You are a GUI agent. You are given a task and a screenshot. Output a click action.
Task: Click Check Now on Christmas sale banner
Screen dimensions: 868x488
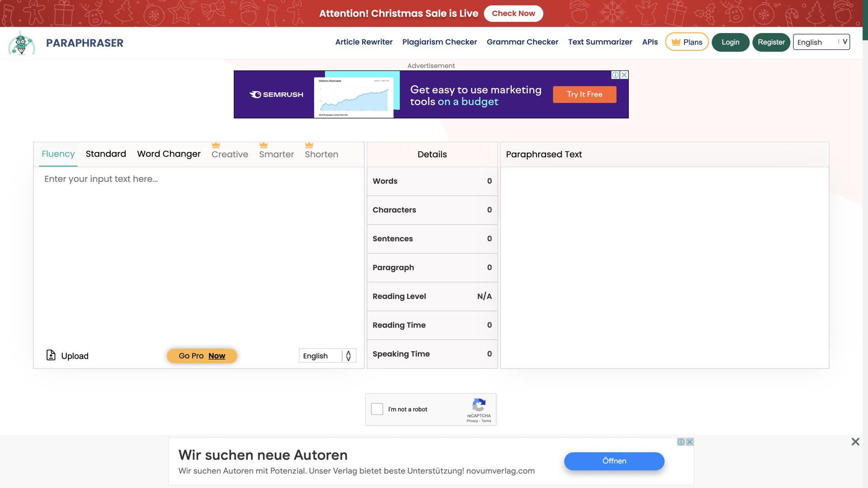pos(513,14)
